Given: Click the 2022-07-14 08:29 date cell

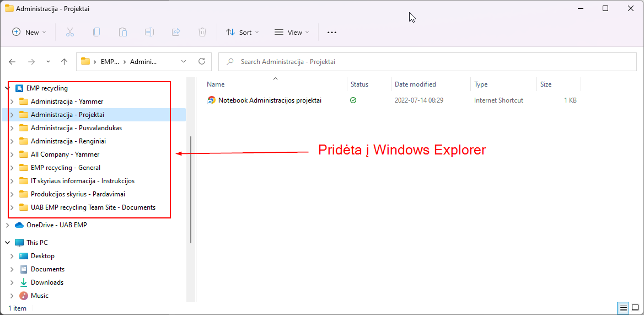Looking at the screenshot, I should (418, 100).
